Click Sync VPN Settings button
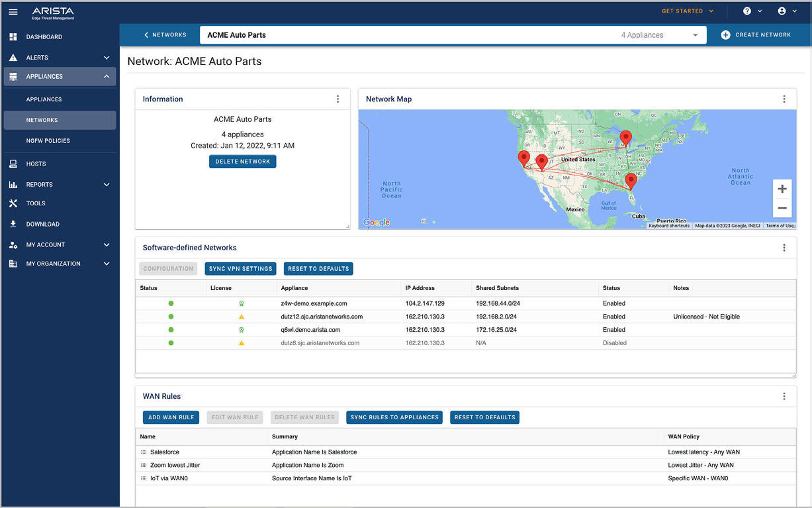The height and width of the screenshot is (508, 812). [240, 269]
